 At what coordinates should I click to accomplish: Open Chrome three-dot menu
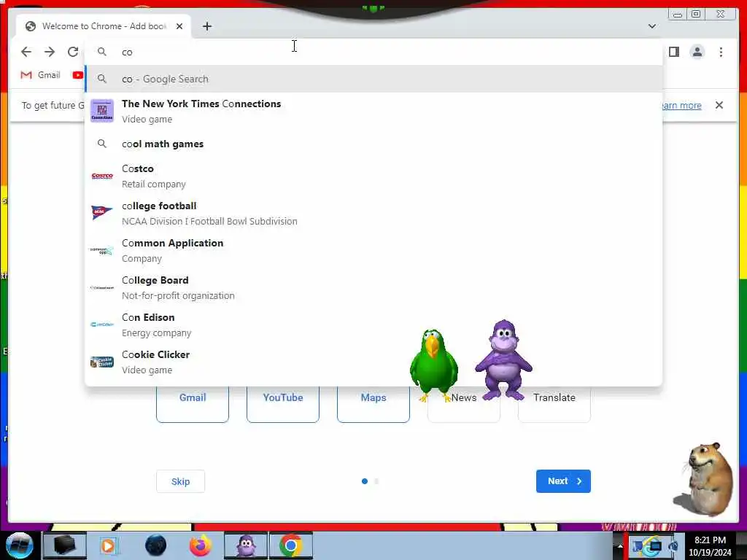[x=721, y=52]
